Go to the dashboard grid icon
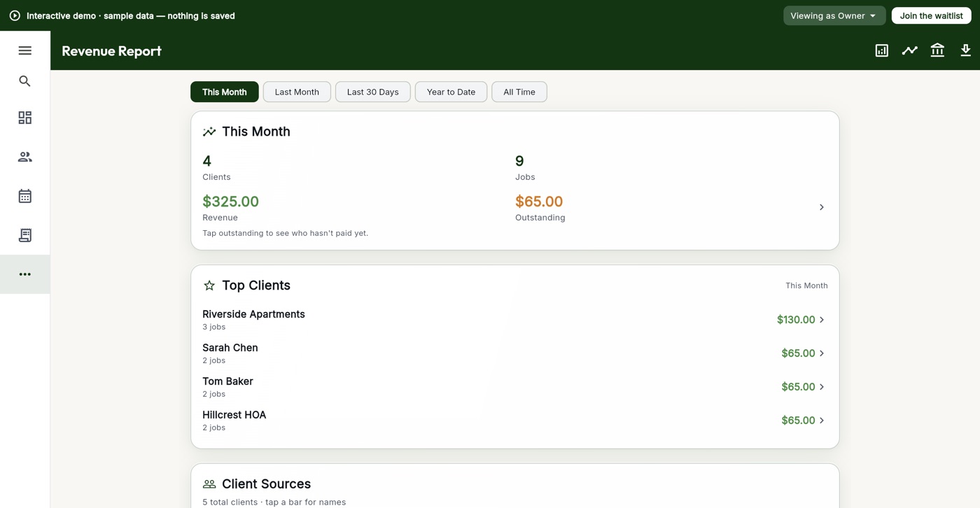Screen dimensions: 980x508 (24, 118)
